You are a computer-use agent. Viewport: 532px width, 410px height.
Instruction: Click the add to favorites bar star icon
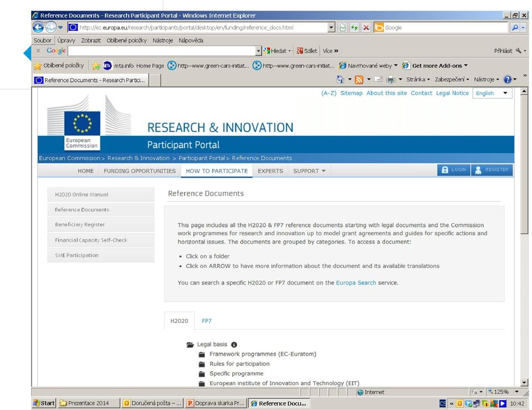96,65
